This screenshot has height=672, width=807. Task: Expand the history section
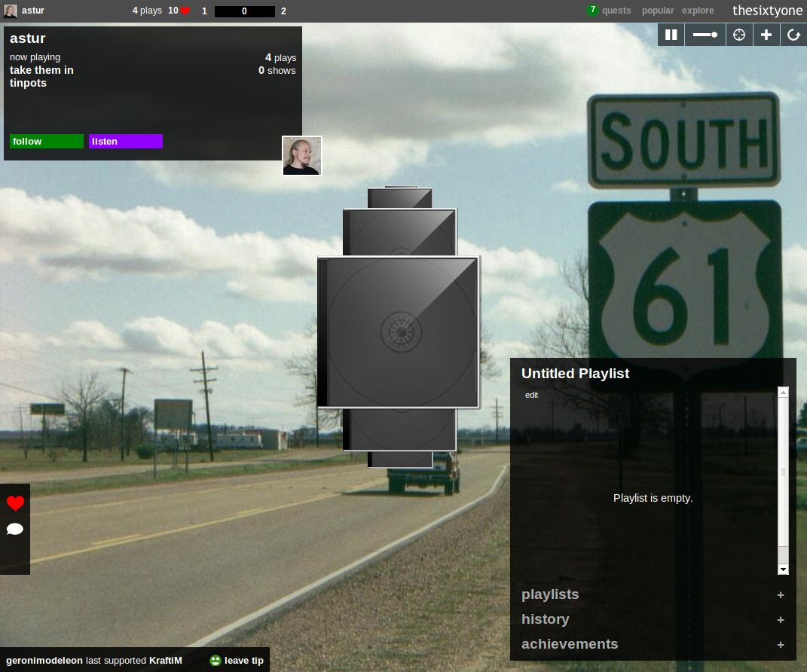pos(781,620)
